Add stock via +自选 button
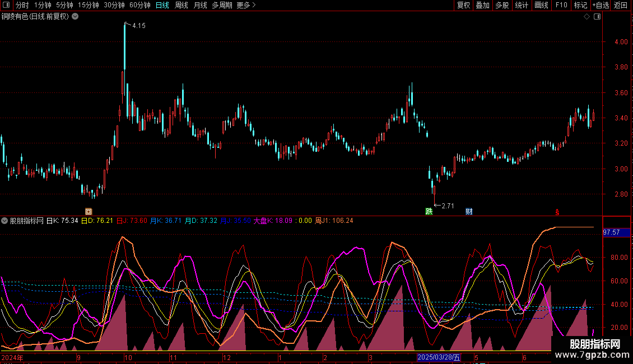The image size is (633, 364). coord(601,5)
